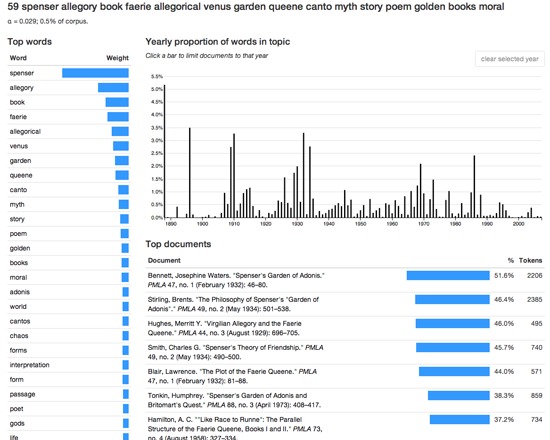Viewport: 550px width, 440px height.
Task: Select the 'allegorical' word row
Action: click(69, 131)
